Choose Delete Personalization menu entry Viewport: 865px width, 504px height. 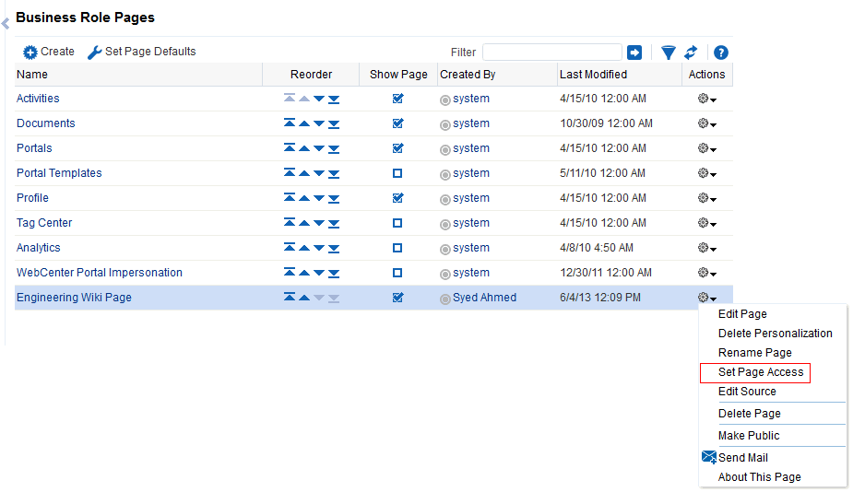point(775,333)
